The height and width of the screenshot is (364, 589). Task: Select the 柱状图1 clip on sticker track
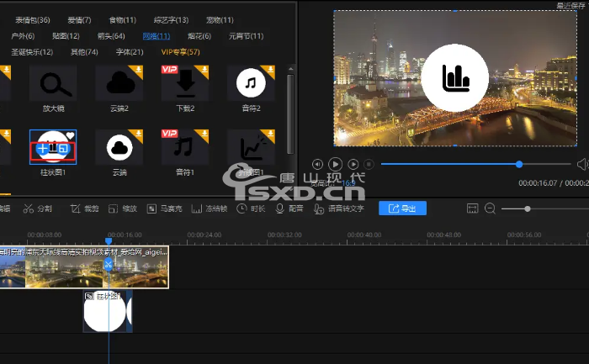point(108,311)
